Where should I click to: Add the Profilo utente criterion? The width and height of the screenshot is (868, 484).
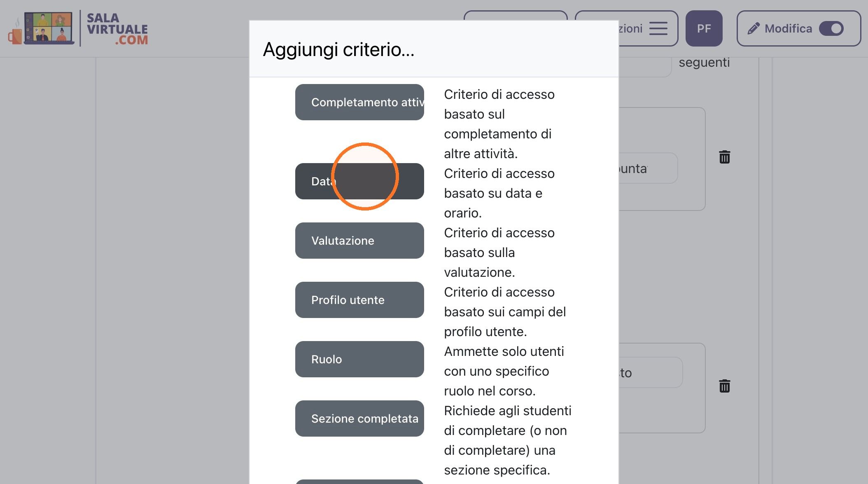pos(359,300)
